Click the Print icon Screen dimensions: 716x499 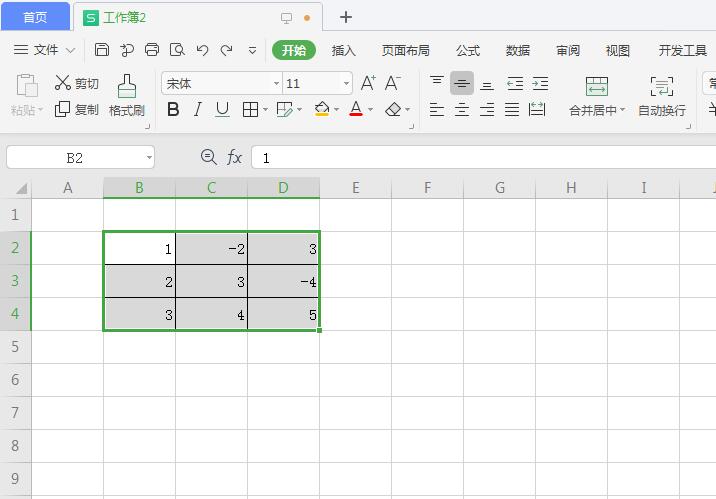click(152, 49)
